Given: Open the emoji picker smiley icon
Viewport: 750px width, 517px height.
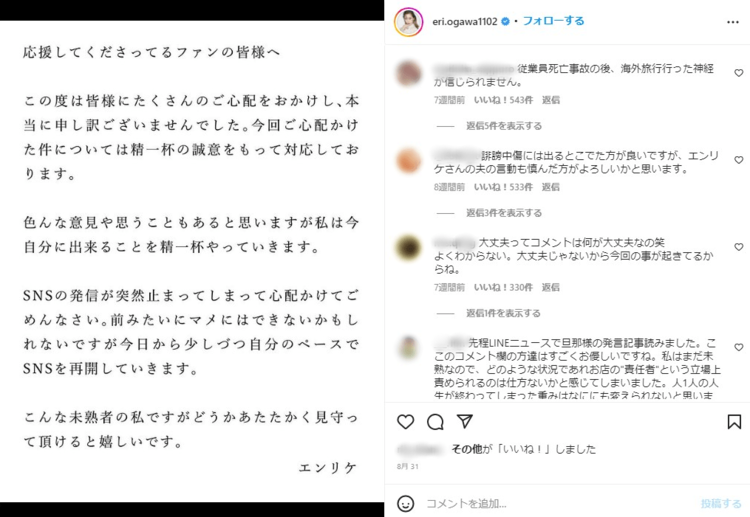Looking at the screenshot, I should [406, 503].
